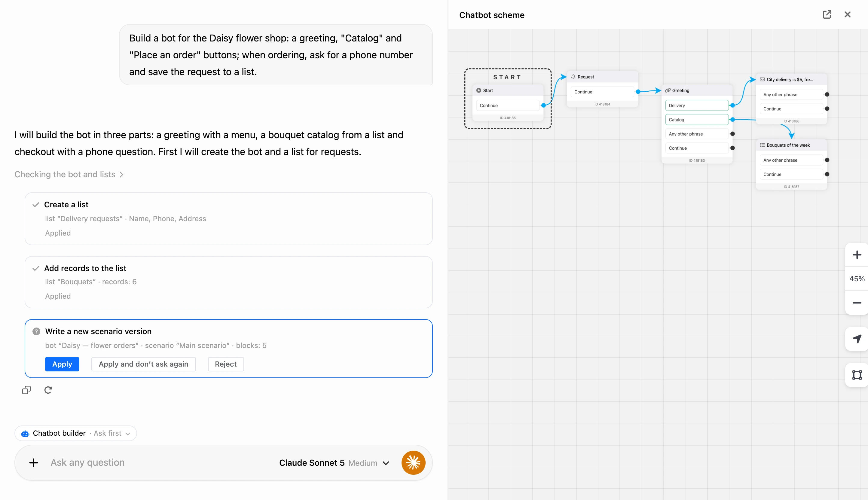
Task: Click the Catalog button output connector
Action: click(732, 120)
